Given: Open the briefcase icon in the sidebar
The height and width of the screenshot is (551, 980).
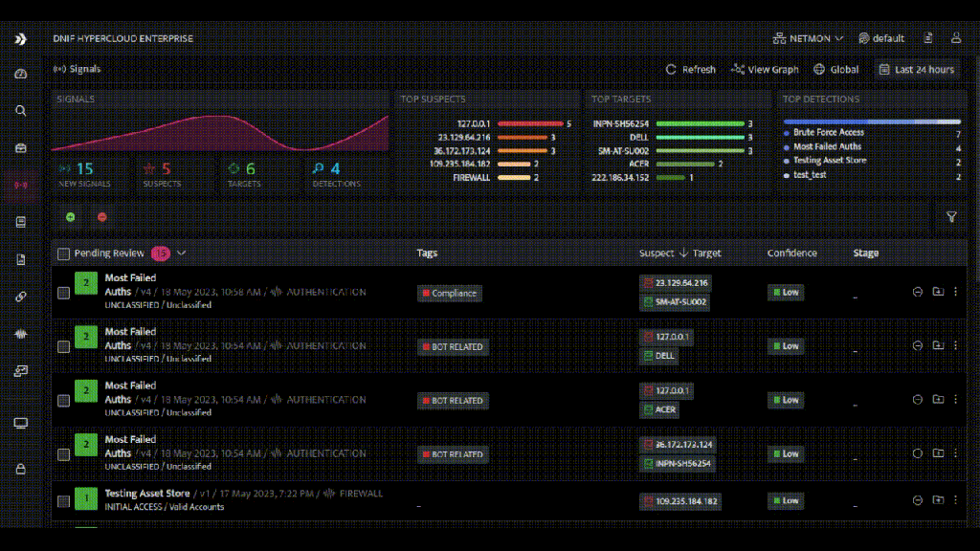Looking at the screenshot, I should [21, 148].
